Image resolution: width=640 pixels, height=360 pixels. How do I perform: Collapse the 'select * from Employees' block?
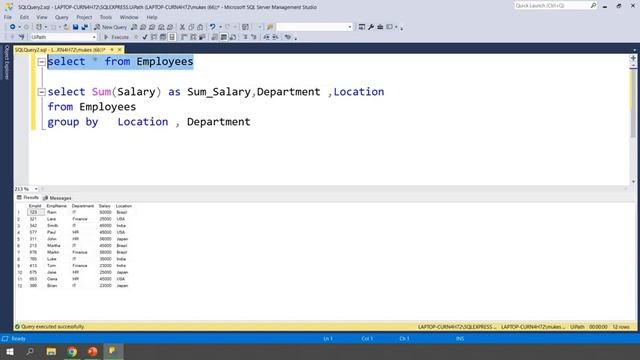tap(41, 62)
